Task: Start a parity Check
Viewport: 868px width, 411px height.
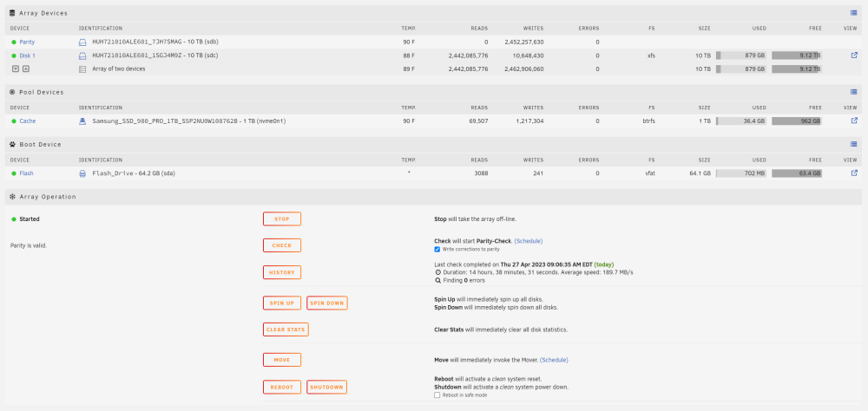Action: [282, 245]
